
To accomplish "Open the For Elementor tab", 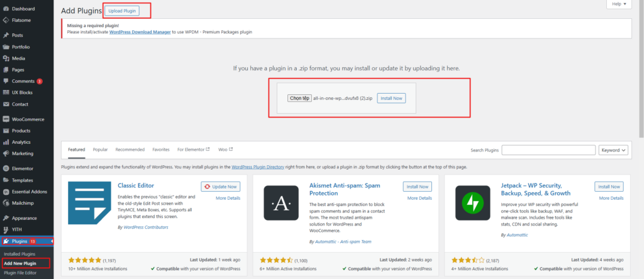I will click(194, 150).
